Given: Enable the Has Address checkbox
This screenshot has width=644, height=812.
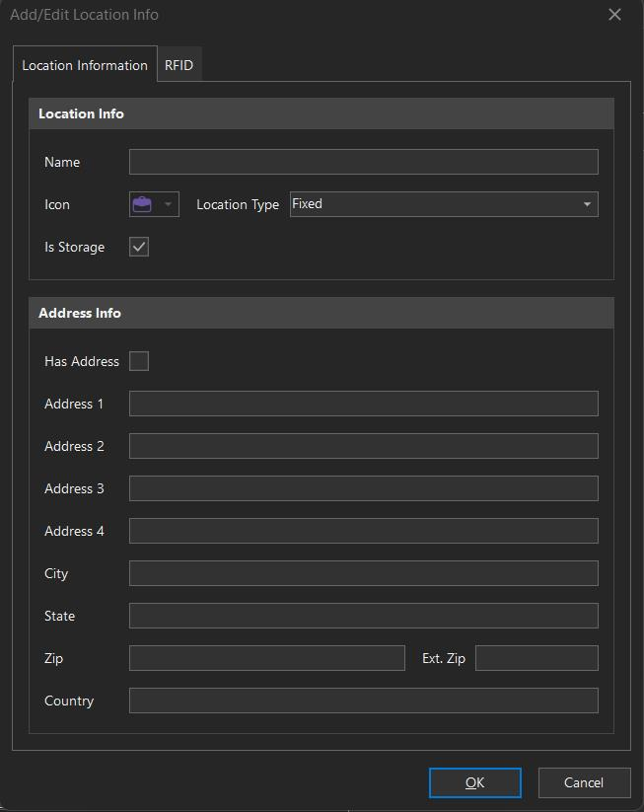Looking at the screenshot, I should click(x=139, y=361).
